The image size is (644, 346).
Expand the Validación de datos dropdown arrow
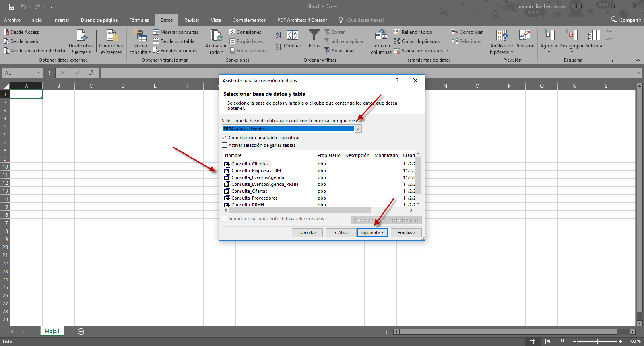(448, 51)
